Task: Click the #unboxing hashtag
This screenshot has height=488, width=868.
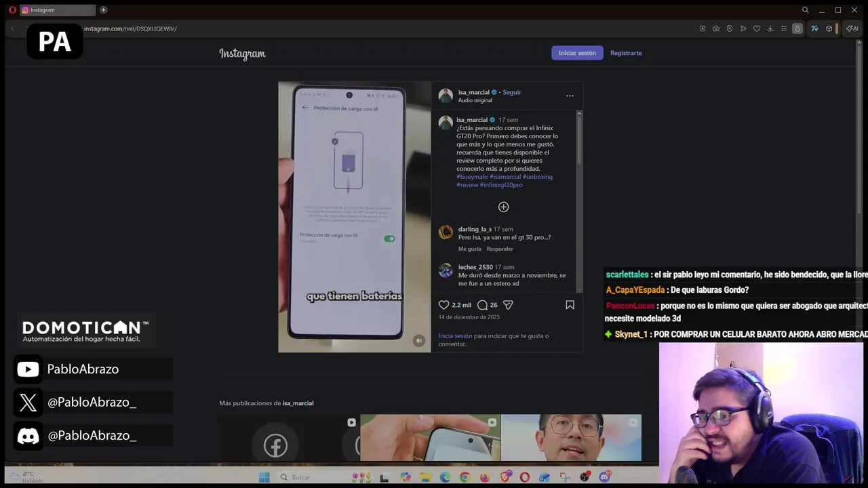Action: (x=537, y=177)
